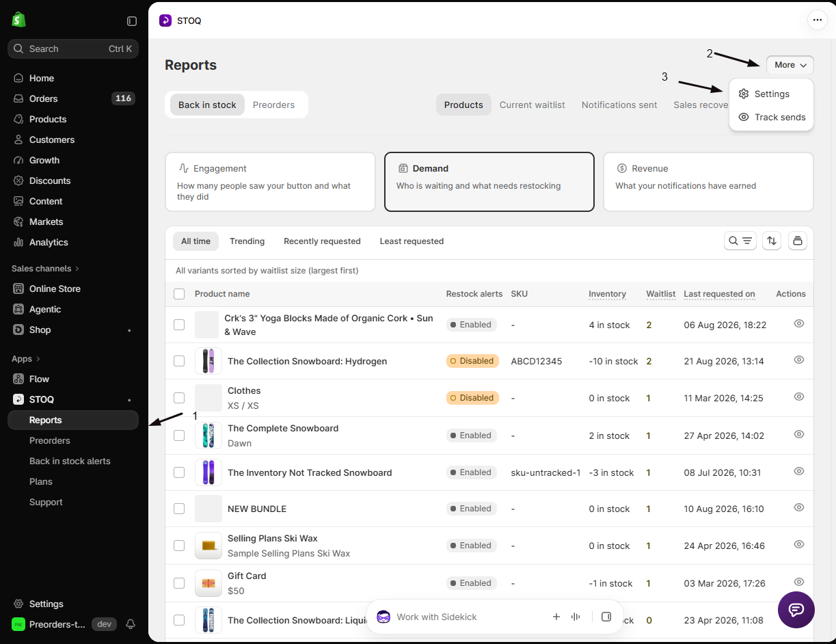Screen dimensions: 836x644
Task: Open the Markets globe icon
Action: (x=18, y=222)
